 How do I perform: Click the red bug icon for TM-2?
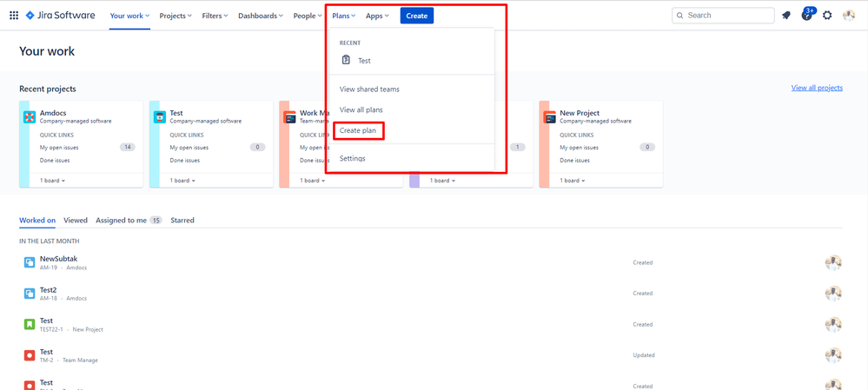[30, 356]
